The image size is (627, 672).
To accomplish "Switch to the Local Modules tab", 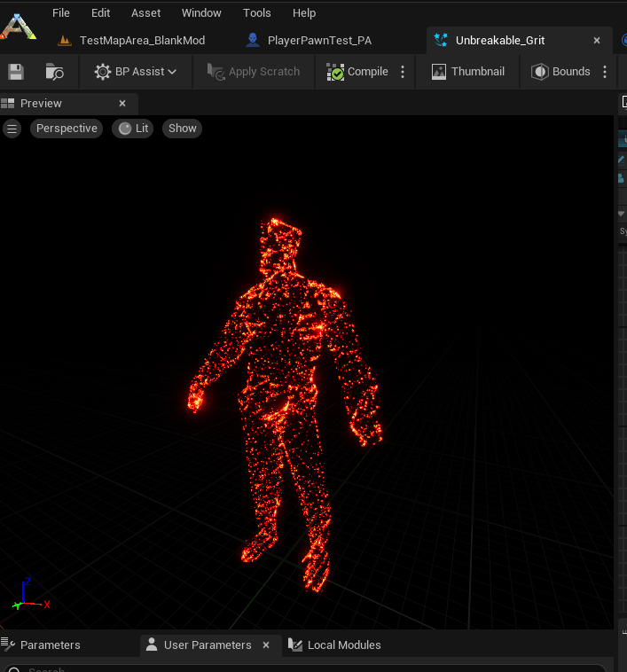I will [x=344, y=645].
